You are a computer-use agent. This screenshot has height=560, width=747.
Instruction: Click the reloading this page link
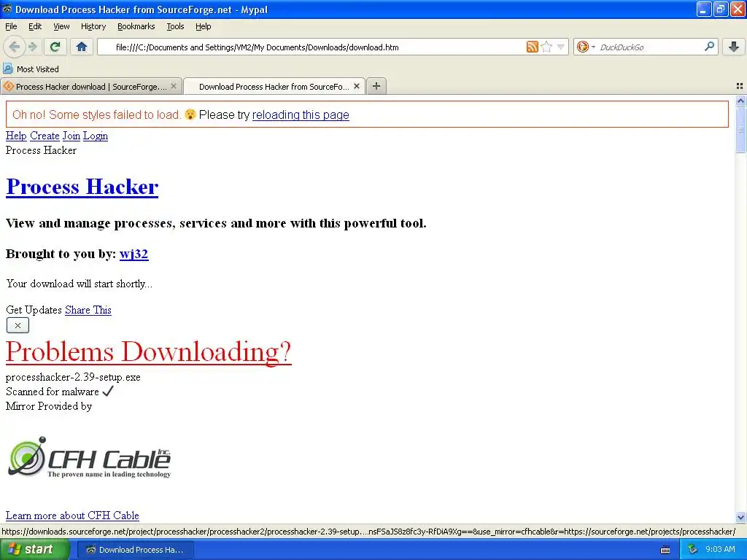point(301,114)
